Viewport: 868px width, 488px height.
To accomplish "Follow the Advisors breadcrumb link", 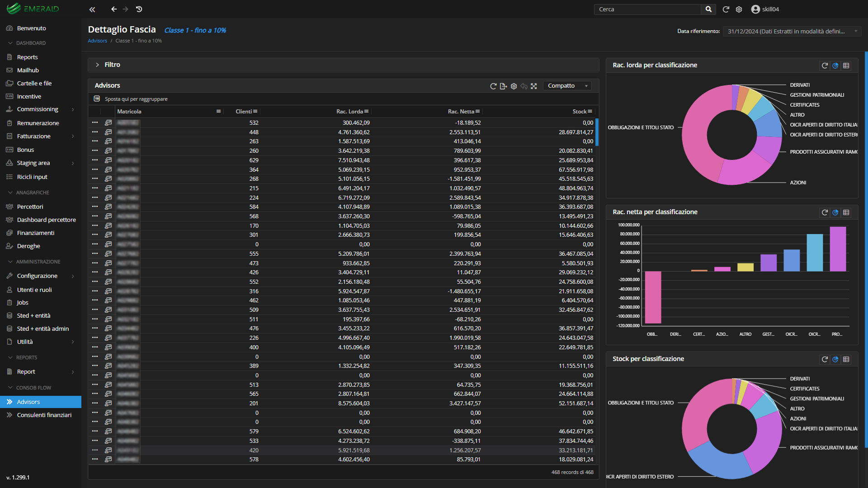I will click(x=97, y=41).
